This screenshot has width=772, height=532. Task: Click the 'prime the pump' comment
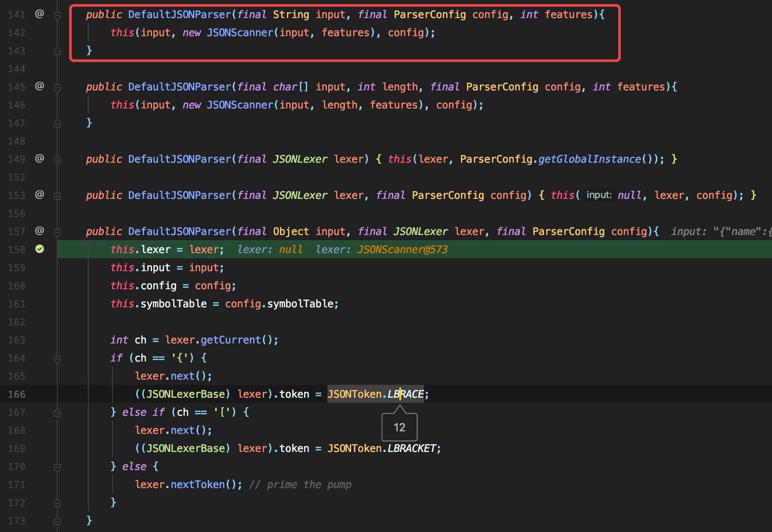[x=300, y=485]
